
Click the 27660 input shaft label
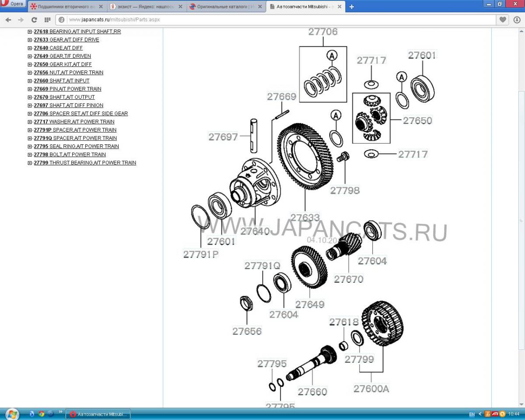(x=312, y=392)
